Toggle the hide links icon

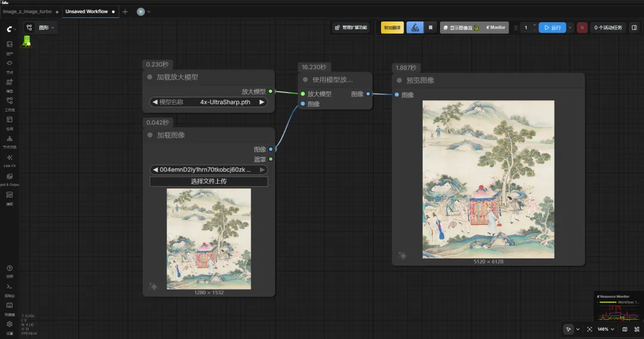[x=637, y=329]
